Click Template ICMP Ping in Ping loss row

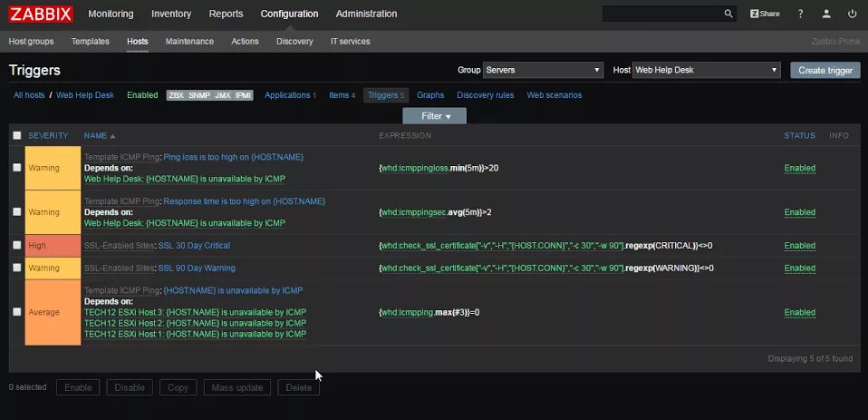[x=121, y=157]
